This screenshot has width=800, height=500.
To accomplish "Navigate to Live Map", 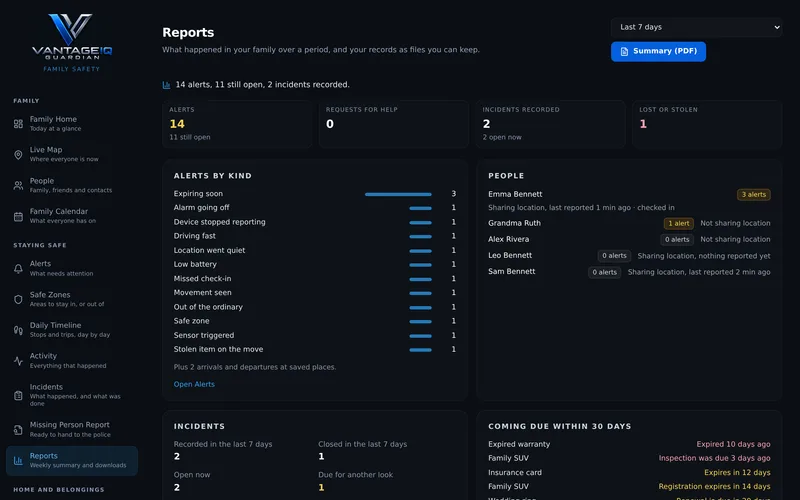I will (71, 154).
